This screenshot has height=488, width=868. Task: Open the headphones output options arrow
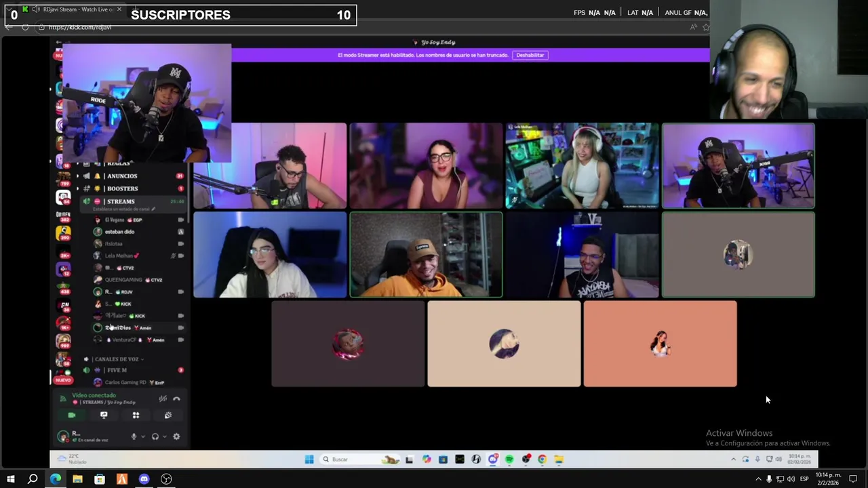coord(164,436)
